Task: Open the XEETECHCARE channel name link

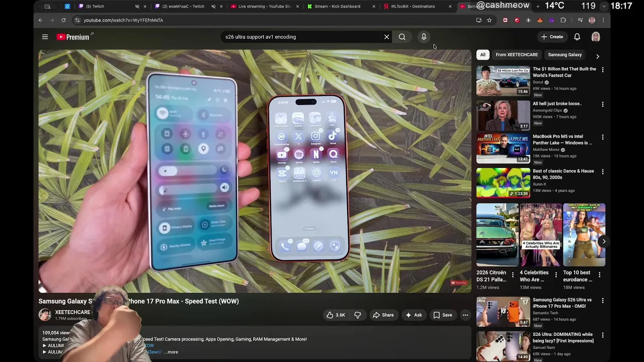Action: tap(72, 312)
